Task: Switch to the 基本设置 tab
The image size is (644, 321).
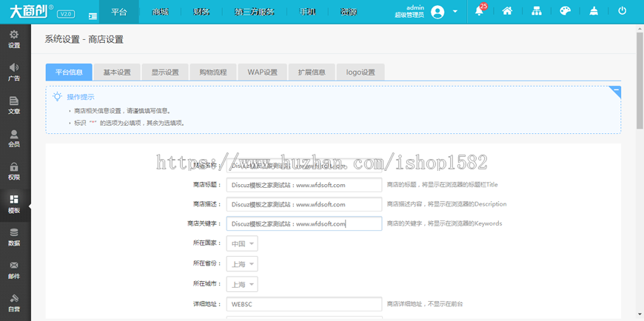Action: point(117,72)
